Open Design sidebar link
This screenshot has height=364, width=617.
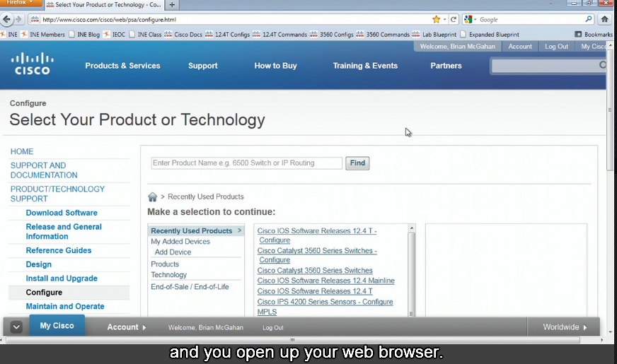coord(38,264)
